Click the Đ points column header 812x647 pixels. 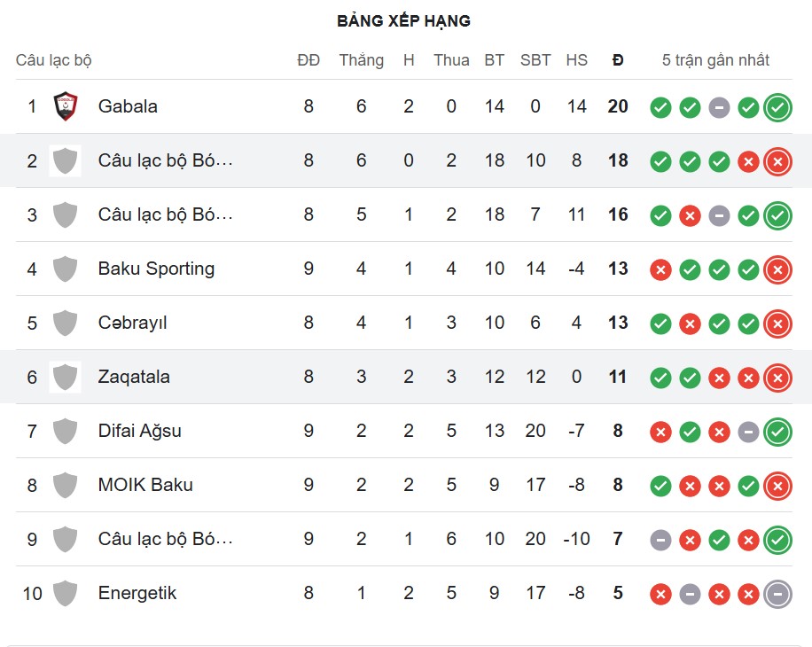pyautogui.click(x=618, y=60)
